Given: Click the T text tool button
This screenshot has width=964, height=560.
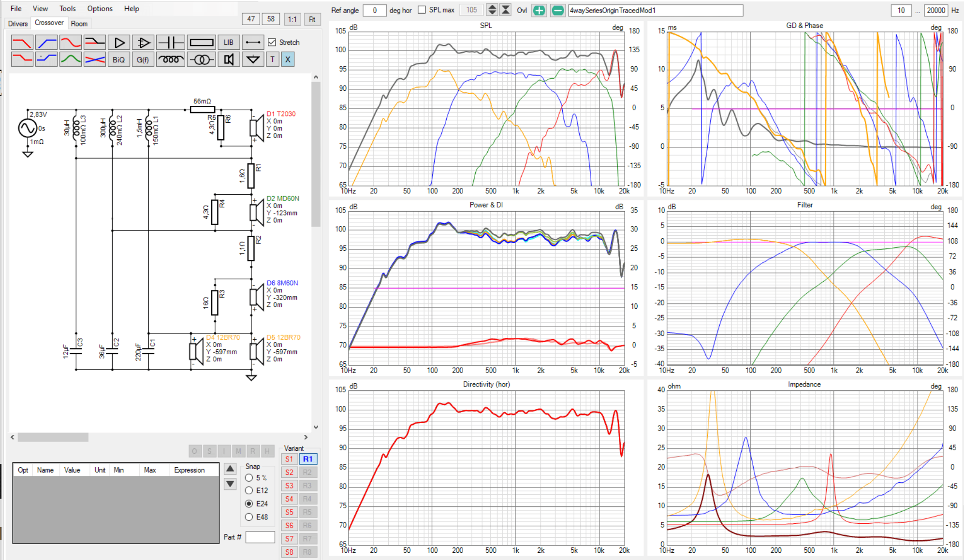Looking at the screenshot, I should pyautogui.click(x=273, y=59).
